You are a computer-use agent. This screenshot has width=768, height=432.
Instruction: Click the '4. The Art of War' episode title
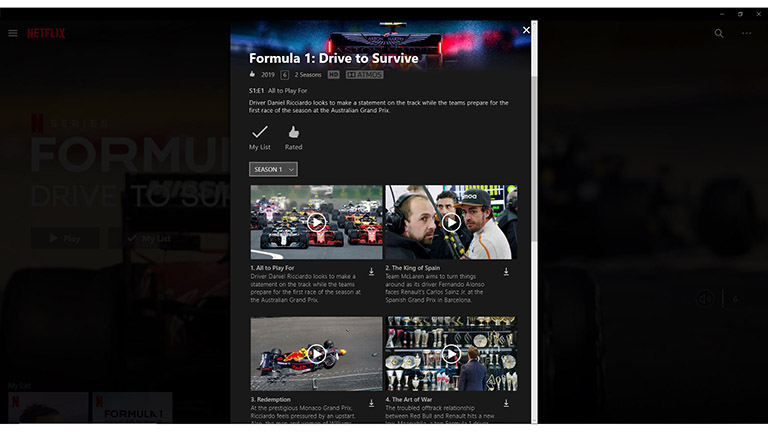(x=408, y=400)
